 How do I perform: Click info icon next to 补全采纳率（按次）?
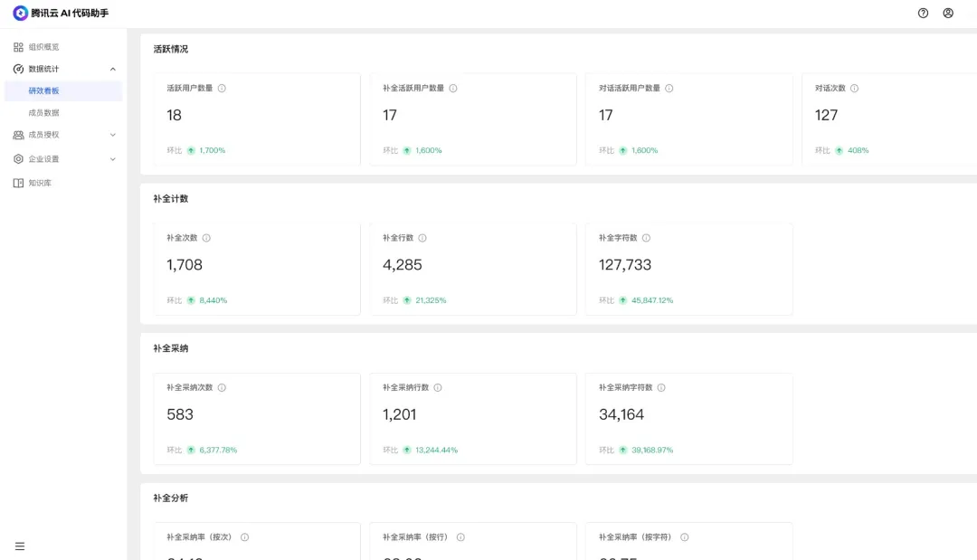[x=245, y=537]
